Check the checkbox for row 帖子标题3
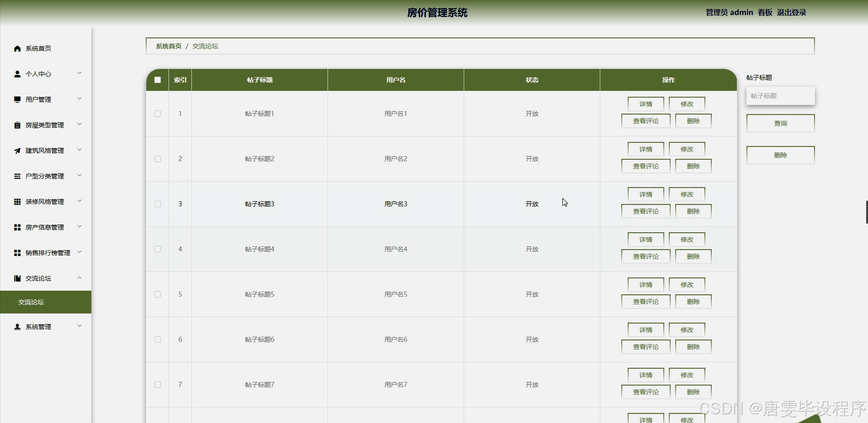The image size is (868, 423). tap(158, 204)
